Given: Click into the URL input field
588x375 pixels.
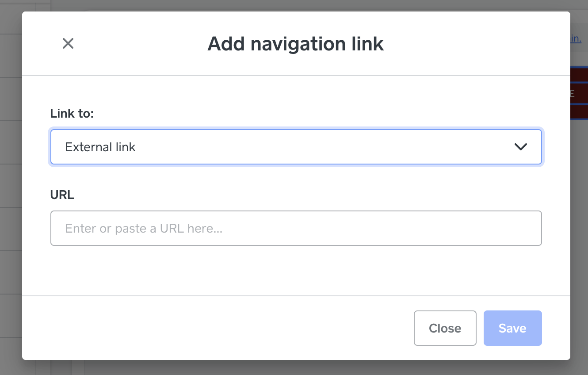Looking at the screenshot, I should point(296,228).
